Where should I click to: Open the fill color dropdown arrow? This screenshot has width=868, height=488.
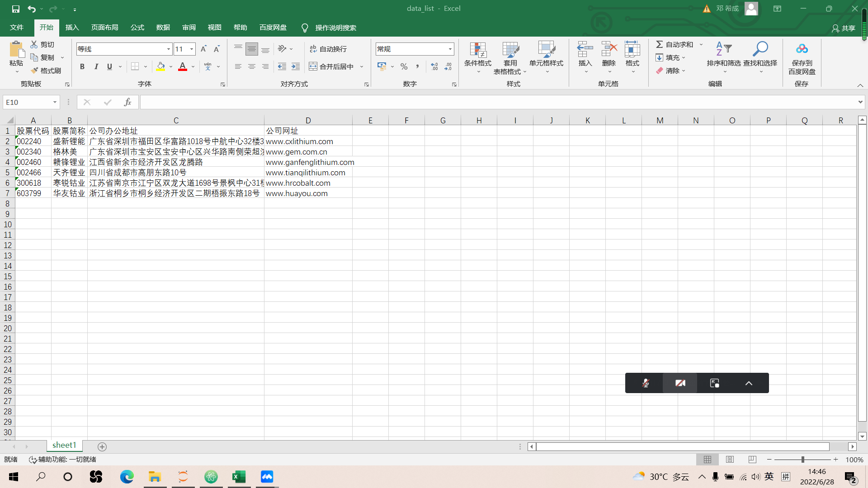[171, 66]
